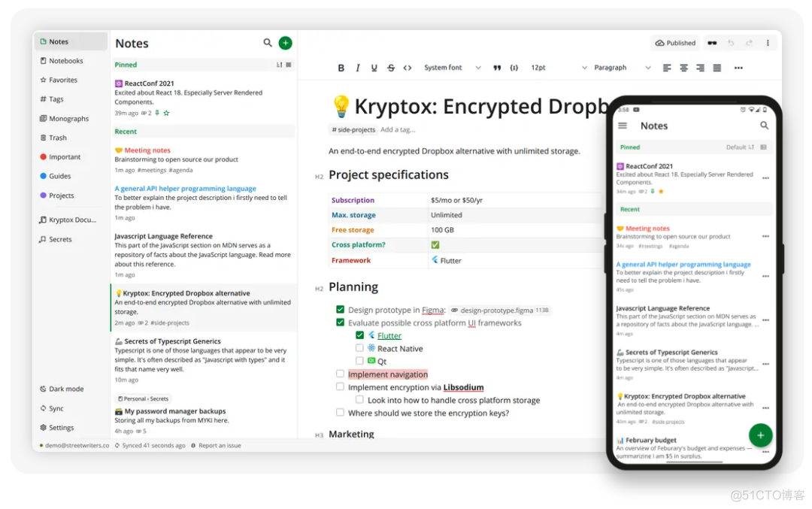
Task: Open the 12pt font size dropdown
Action: click(559, 68)
